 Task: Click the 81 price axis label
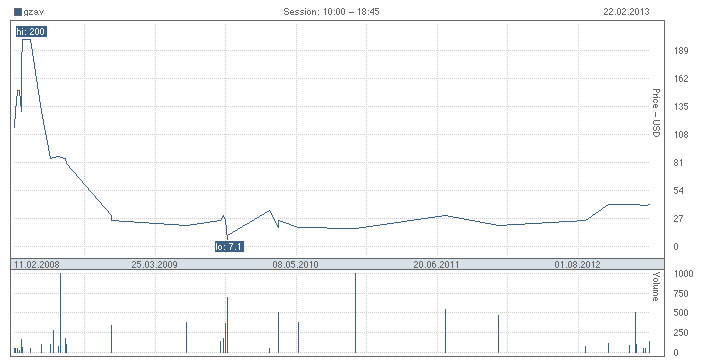[678, 163]
